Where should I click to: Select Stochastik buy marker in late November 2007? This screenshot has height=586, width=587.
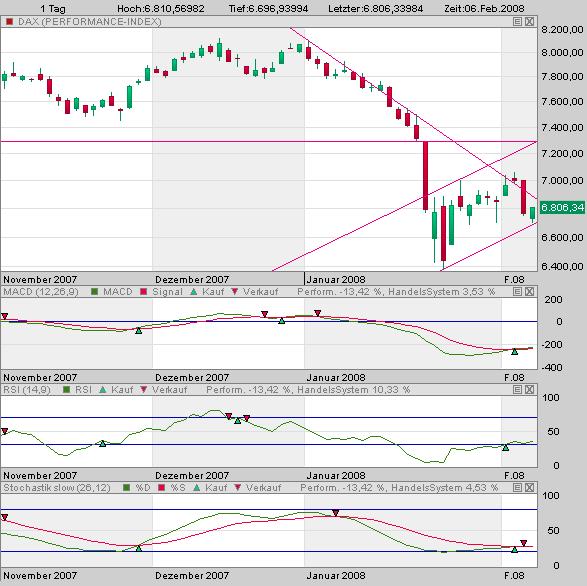[x=139, y=548]
